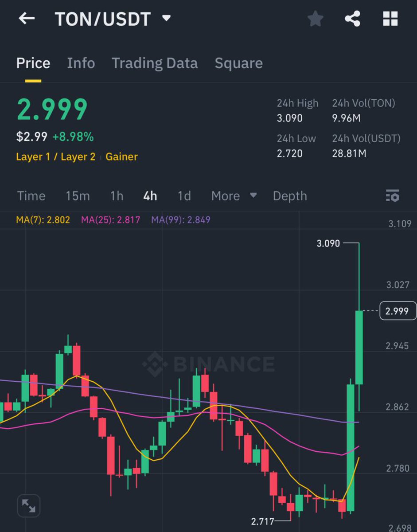
Task: Open the Square tab
Action: 238,63
